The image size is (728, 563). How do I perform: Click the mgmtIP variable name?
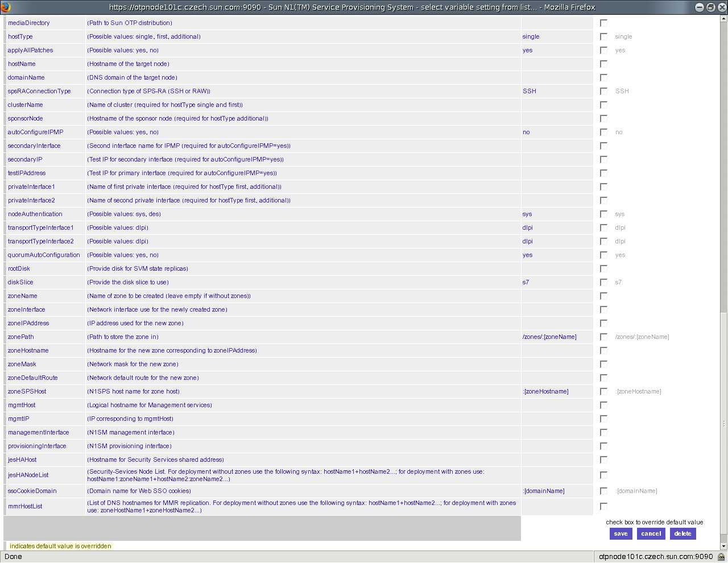18,419
